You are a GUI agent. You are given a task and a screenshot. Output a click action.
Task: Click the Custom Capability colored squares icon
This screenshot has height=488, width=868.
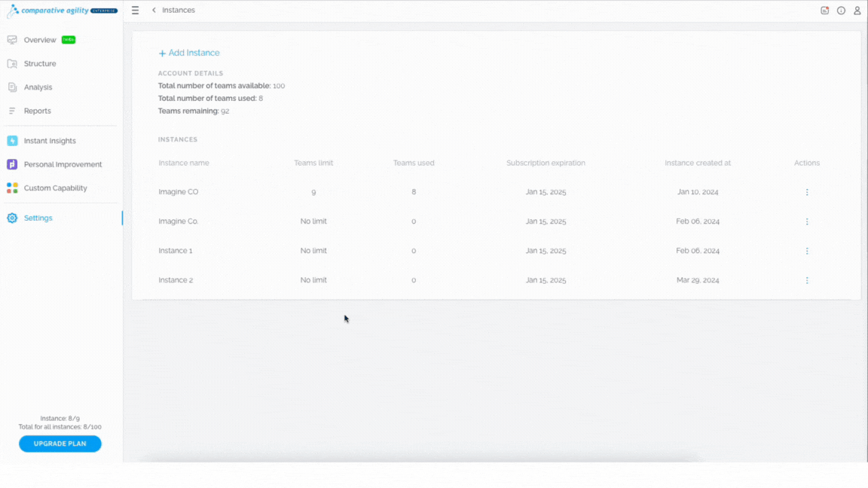[12, 188]
